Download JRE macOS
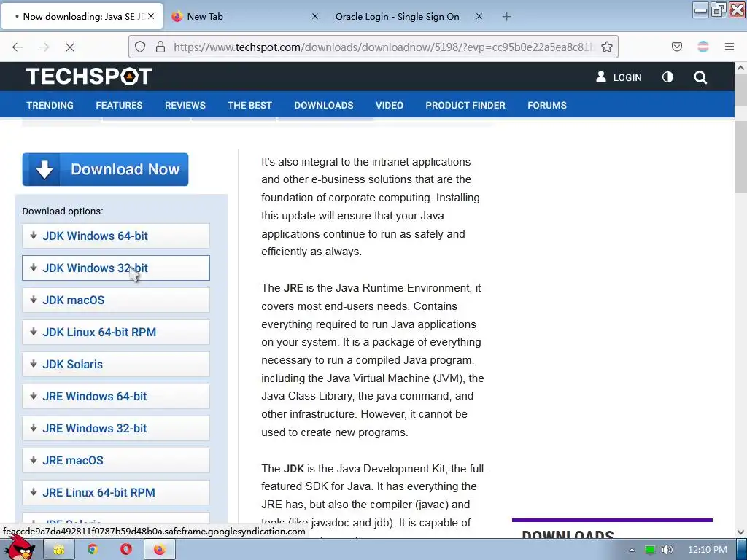 coord(116,461)
